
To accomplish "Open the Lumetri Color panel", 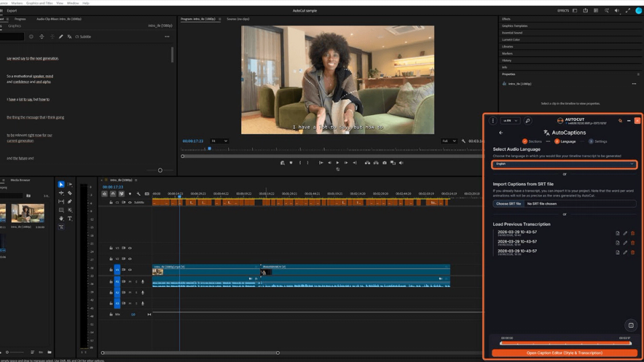I will tap(511, 40).
